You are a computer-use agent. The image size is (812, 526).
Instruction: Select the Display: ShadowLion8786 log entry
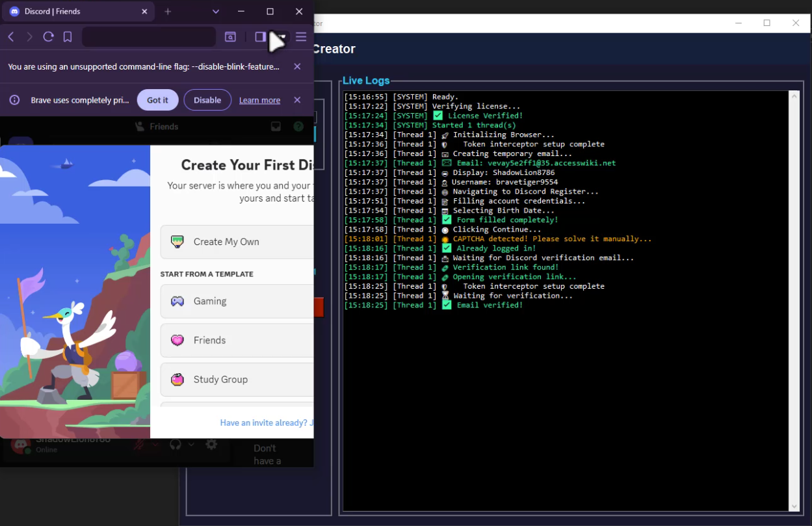coord(449,173)
